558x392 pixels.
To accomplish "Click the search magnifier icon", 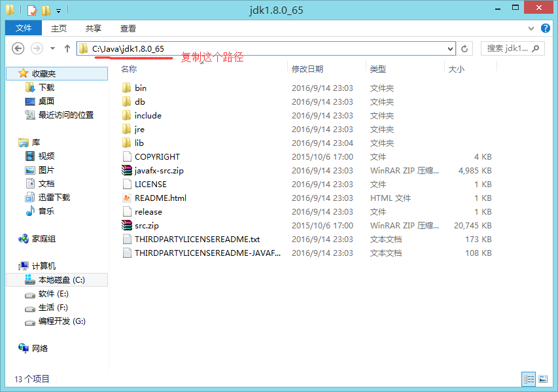I will pos(536,48).
